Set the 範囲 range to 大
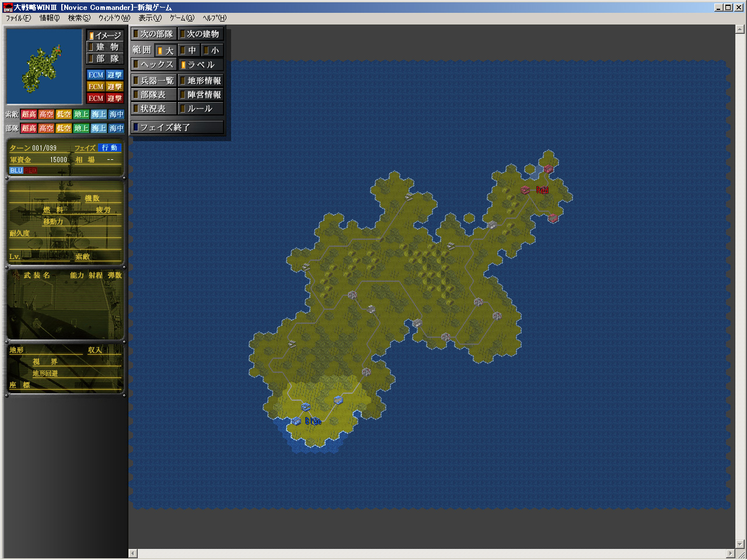 click(x=166, y=51)
